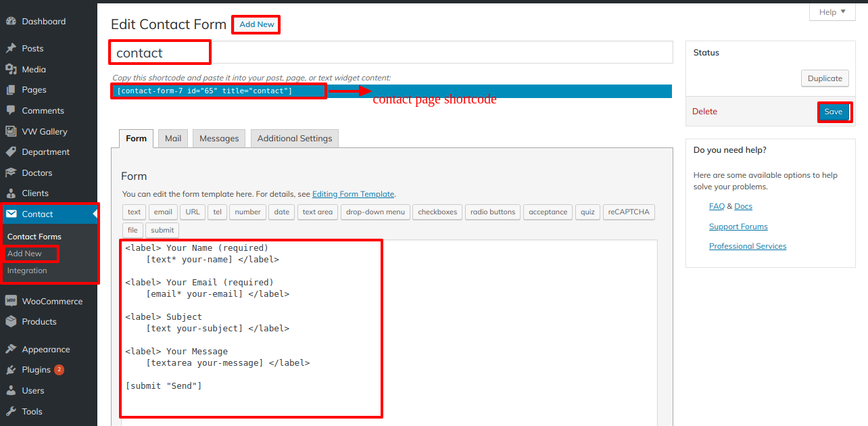Viewport: 868px width, 426px height.
Task: Expand the Help dropdown panel
Action: click(x=831, y=12)
